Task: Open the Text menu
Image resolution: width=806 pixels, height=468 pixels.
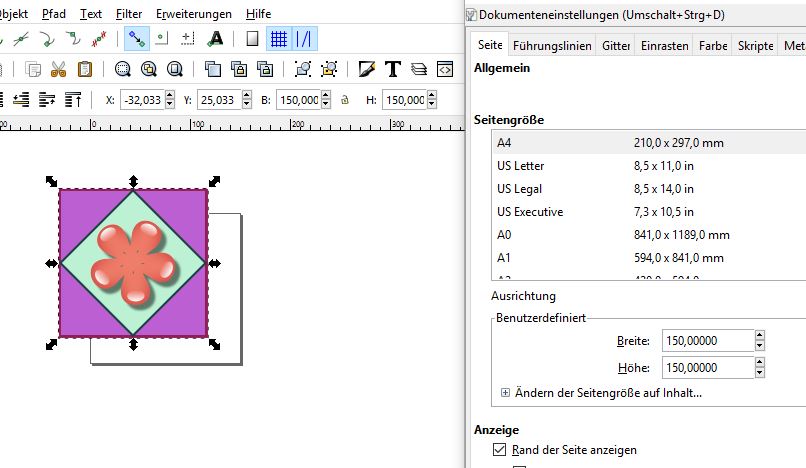Action: [x=91, y=14]
